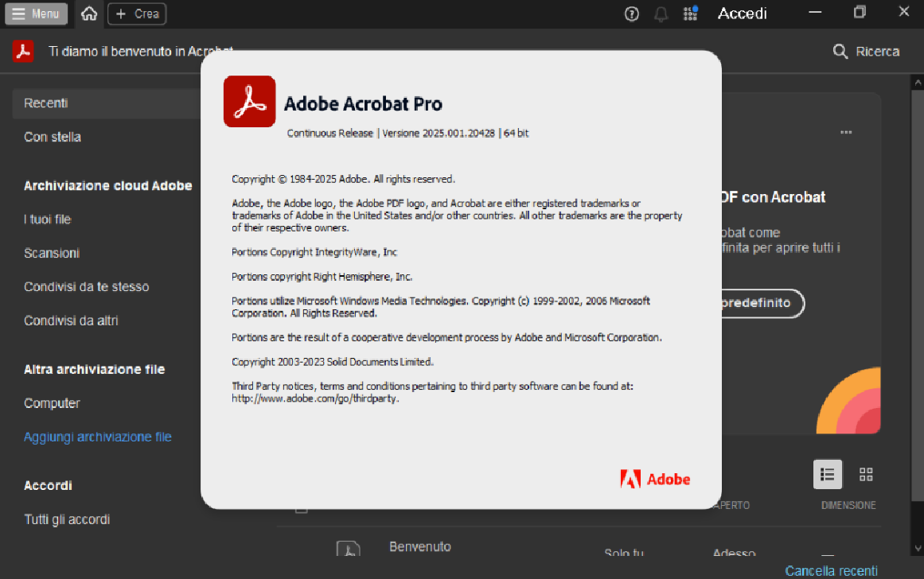Open Condivisi da te stesso
The width and height of the screenshot is (924, 579).
tap(87, 287)
